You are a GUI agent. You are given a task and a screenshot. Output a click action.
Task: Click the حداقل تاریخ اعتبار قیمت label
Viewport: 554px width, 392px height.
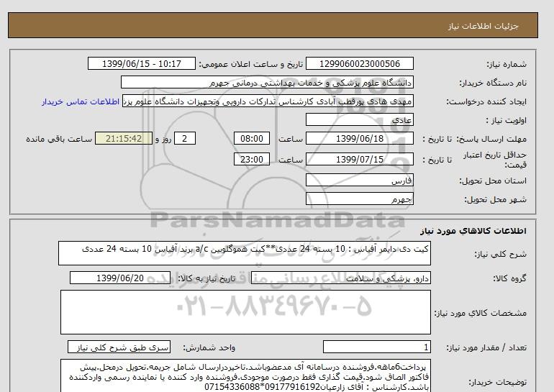coord(495,160)
